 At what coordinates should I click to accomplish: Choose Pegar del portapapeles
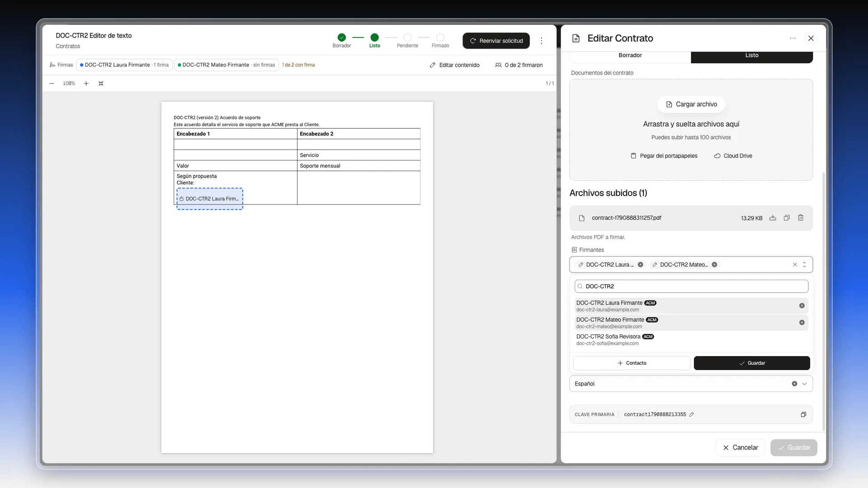point(664,156)
